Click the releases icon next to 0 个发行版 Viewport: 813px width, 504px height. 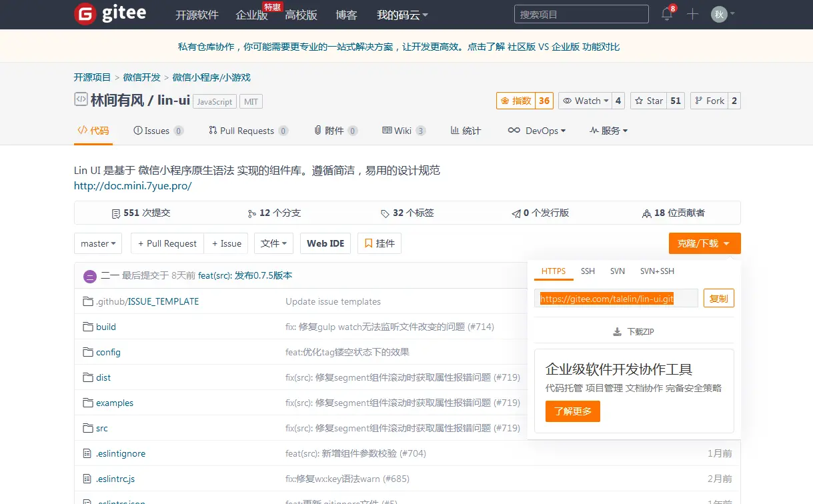click(516, 213)
